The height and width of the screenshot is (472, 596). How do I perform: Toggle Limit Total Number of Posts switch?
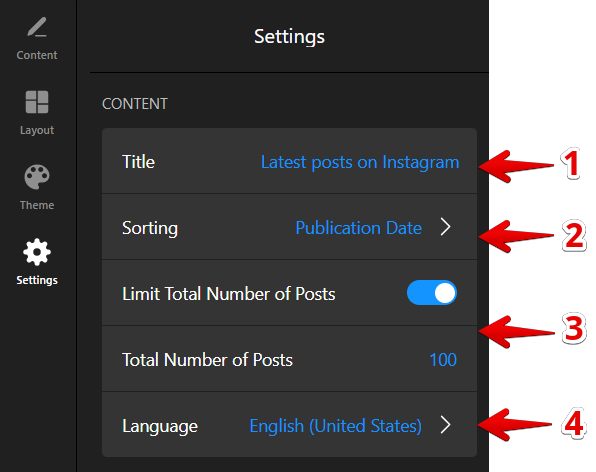coord(432,293)
